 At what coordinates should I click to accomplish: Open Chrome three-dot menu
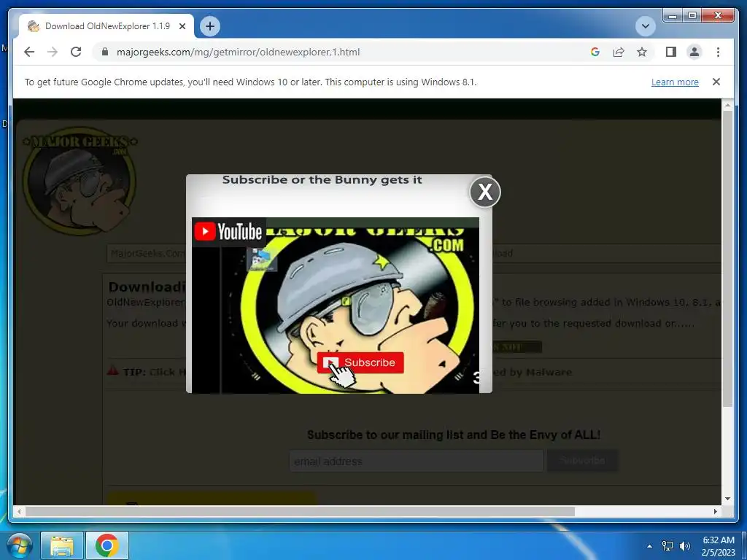(x=718, y=52)
